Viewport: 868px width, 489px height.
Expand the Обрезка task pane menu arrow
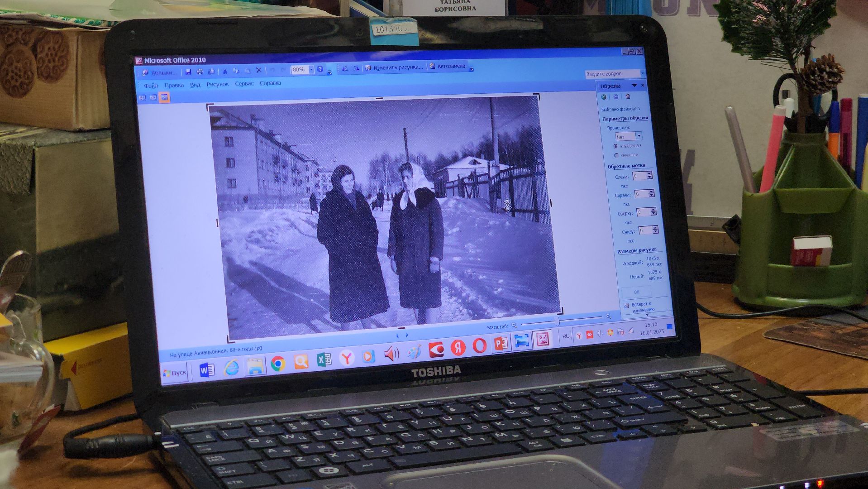click(x=634, y=86)
